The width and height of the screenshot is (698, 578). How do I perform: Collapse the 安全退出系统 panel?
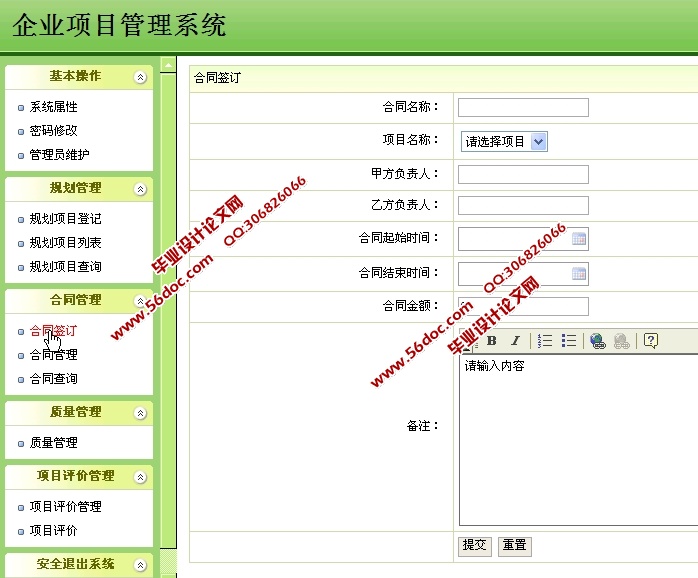[140, 565]
